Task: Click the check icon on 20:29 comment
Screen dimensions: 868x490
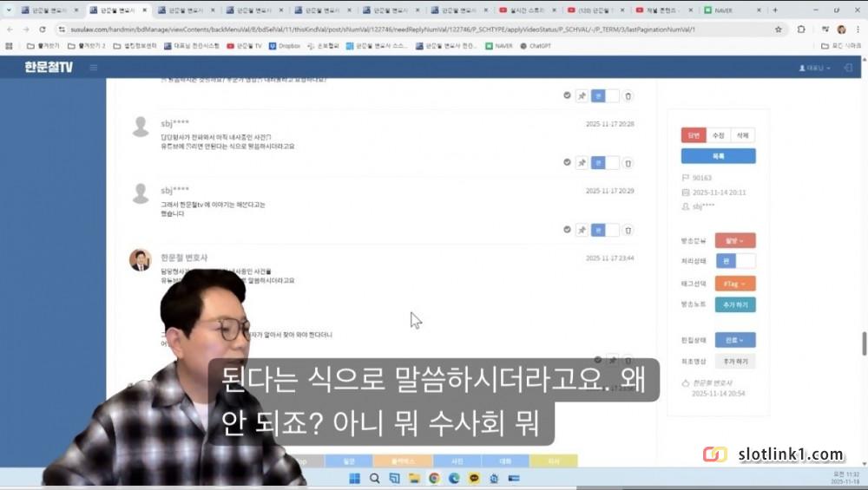Action: pos(567,229)
